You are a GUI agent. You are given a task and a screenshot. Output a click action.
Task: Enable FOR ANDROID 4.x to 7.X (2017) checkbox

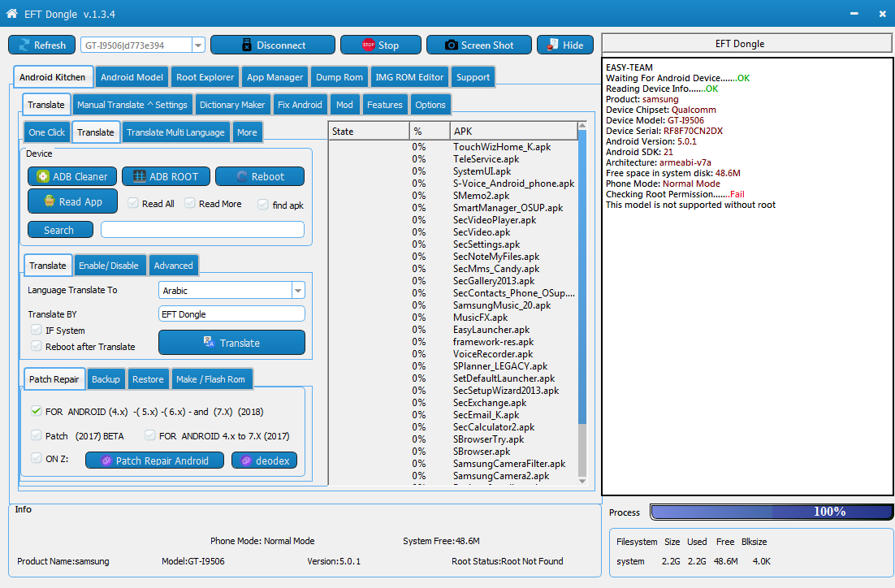coord(149,435)
